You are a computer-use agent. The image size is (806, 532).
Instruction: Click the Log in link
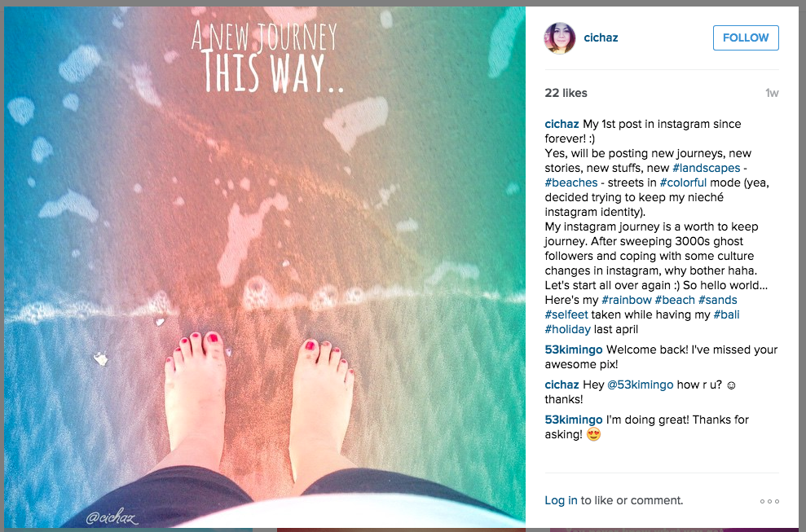tap(561, 500)
